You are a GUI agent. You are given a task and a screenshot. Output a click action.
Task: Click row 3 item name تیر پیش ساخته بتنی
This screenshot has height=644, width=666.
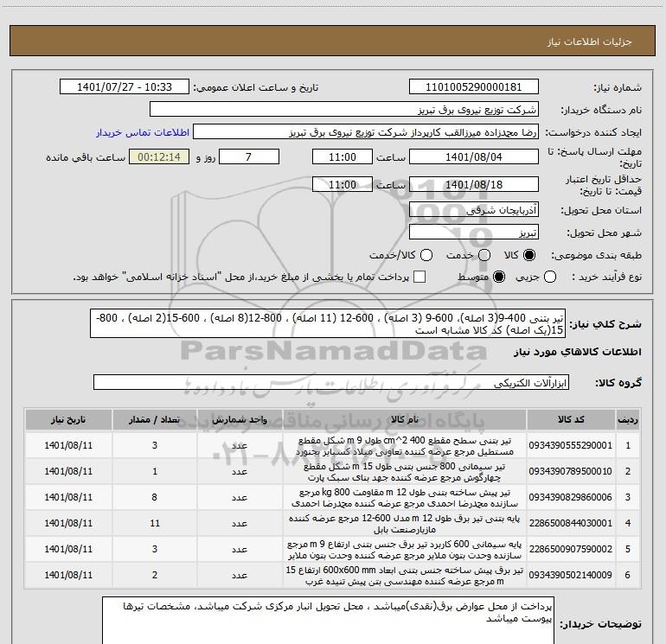coord(405,498)
